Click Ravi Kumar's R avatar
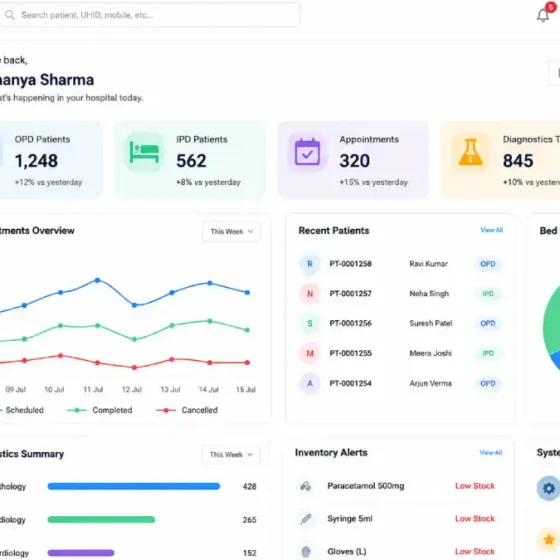560x560 pixels. click(310, 264)
